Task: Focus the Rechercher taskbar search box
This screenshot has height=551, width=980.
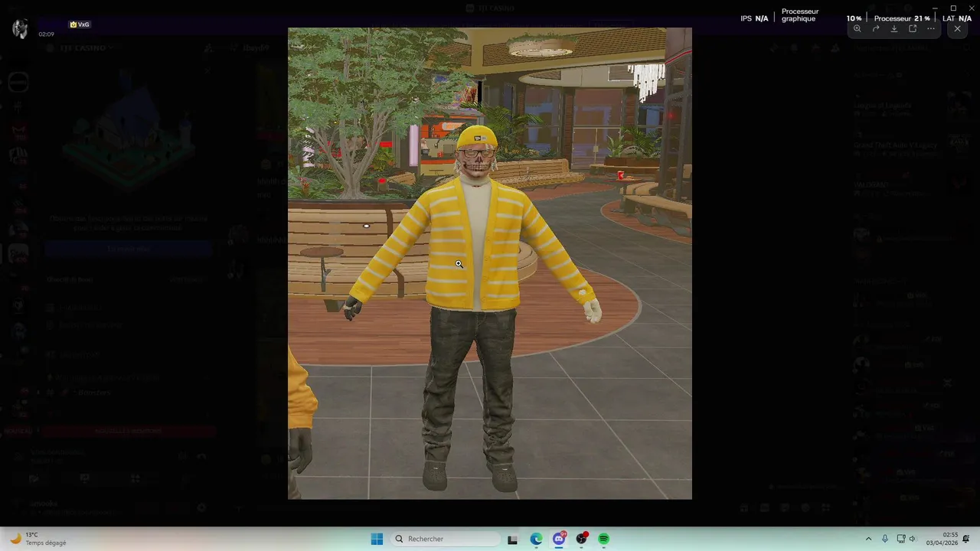Action: [x=446, y=539]
